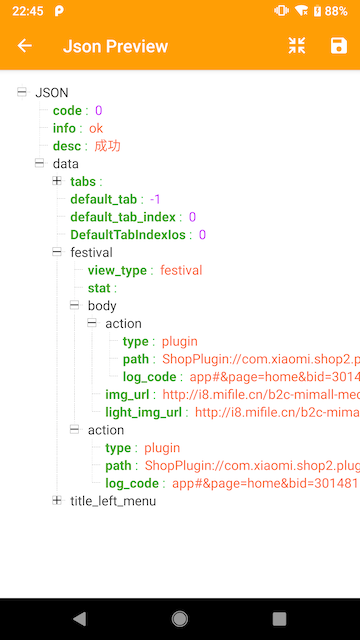This screenshot has width=360, height=640.
Task: Expand the title_left_menu node
Action: pyautogui.click(x=57, y=500)
